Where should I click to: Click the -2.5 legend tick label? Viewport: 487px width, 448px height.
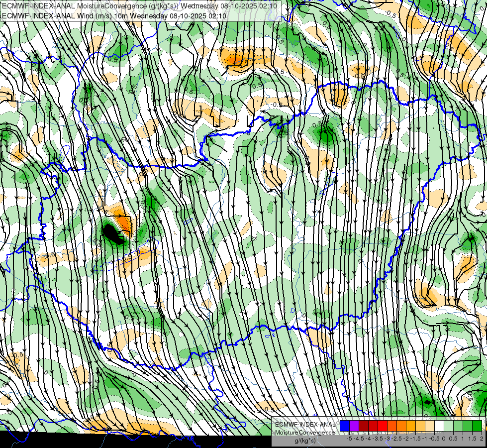click(396, 439)
